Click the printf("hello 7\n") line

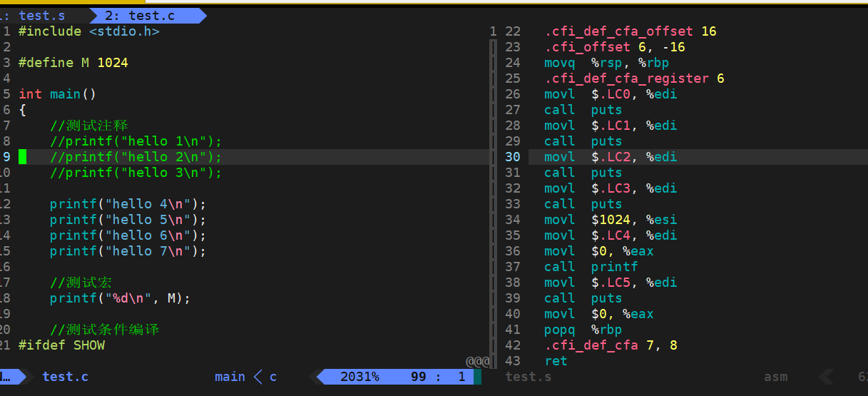point(128,251)
